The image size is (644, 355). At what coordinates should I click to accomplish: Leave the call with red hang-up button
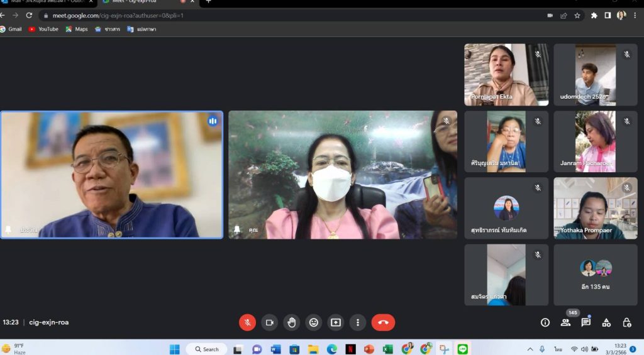click(383, 322)
